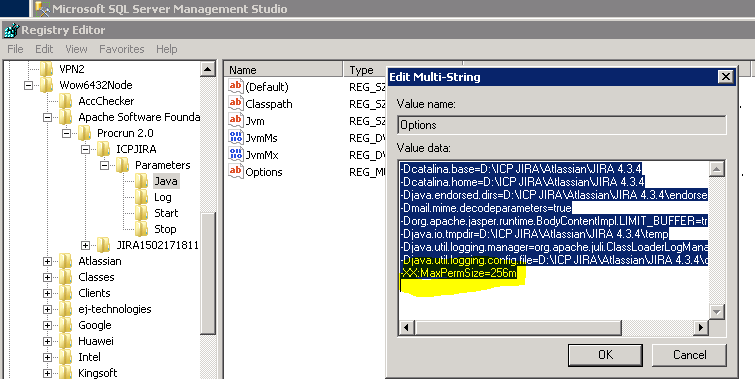Image resolution: width=755 pixels, height=379 pixels.
Task: Open the View menu
Action: click(76, 49)
